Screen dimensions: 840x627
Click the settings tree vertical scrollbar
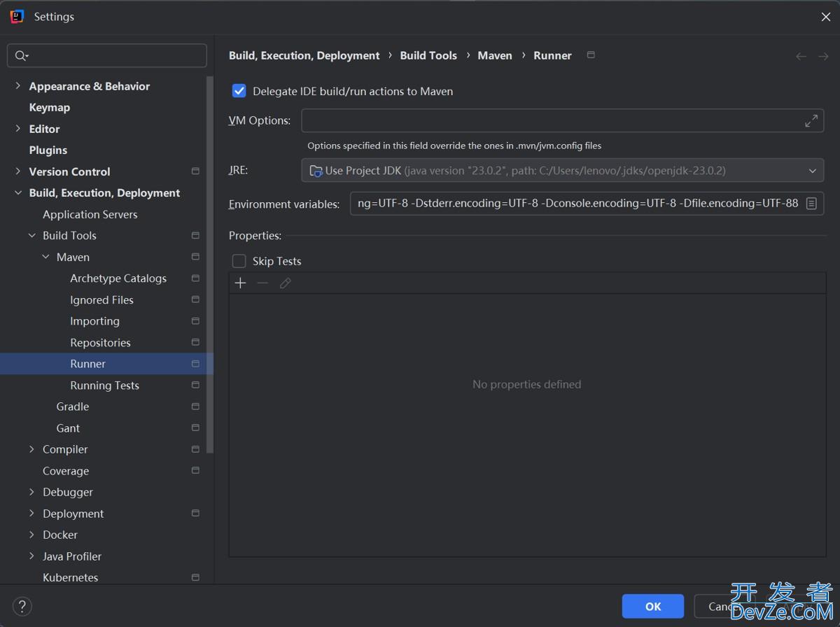click(x=209, y=266)
